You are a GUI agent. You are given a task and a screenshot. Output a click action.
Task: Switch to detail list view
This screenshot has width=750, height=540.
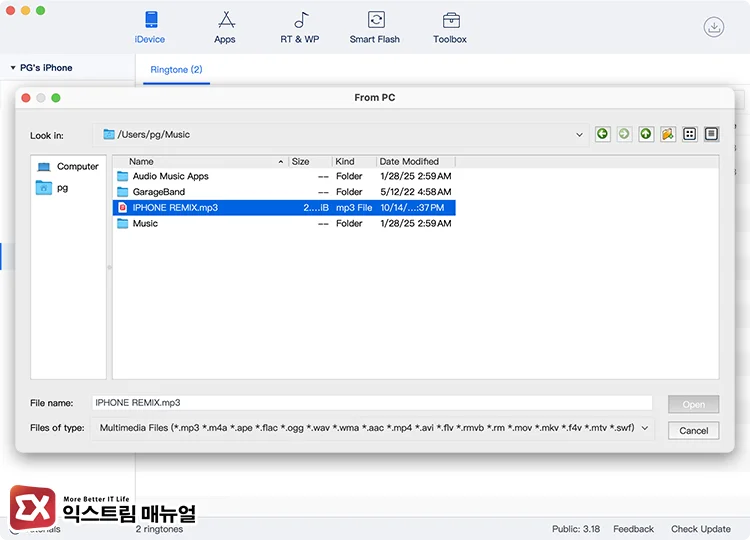[x=711, y=134]
